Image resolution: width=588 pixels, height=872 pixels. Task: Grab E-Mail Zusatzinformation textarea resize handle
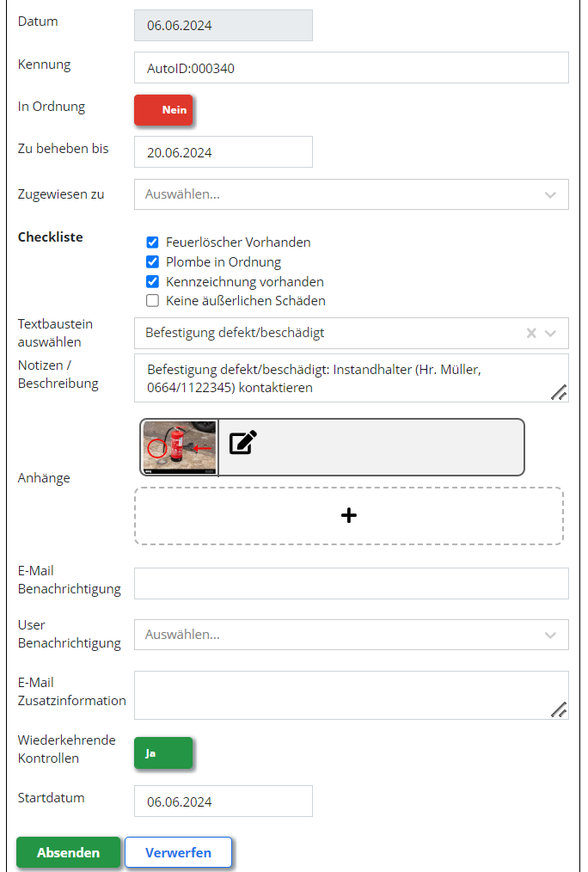559,710
